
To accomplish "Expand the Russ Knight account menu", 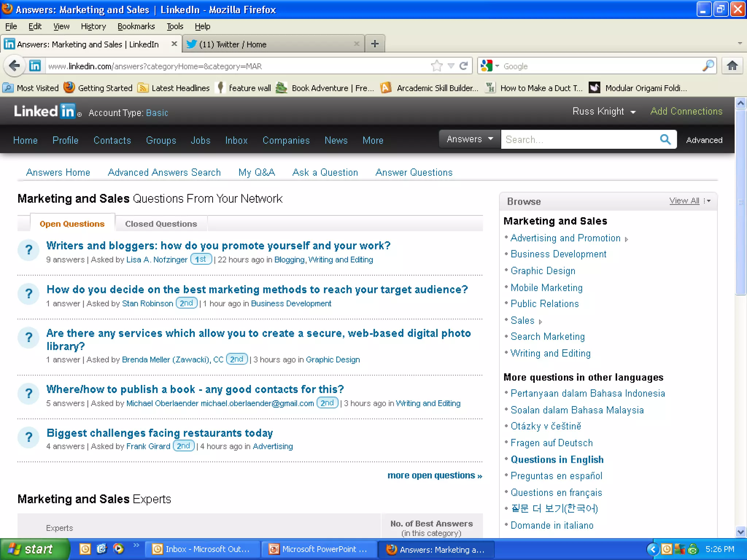I will [633, 112].
